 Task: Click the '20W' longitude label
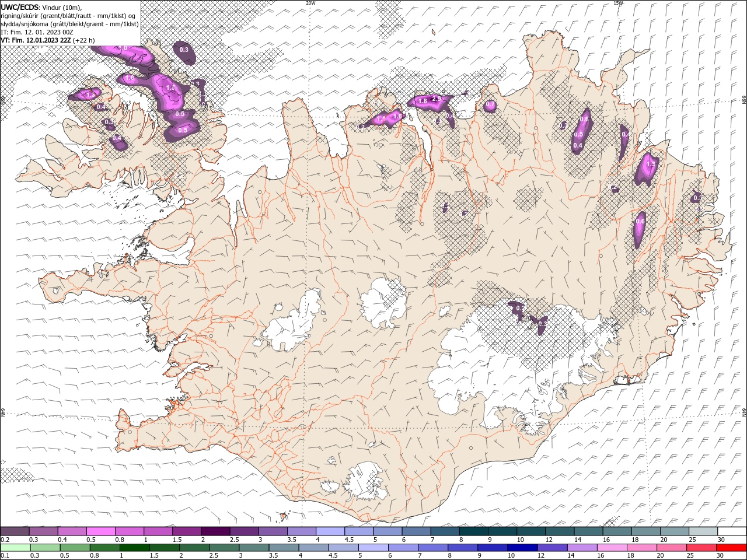(310, 3)
